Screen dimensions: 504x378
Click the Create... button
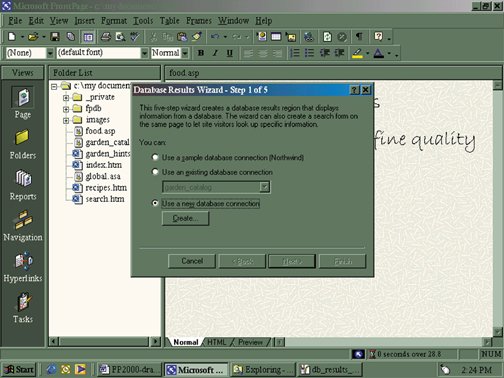coord(185,218)
